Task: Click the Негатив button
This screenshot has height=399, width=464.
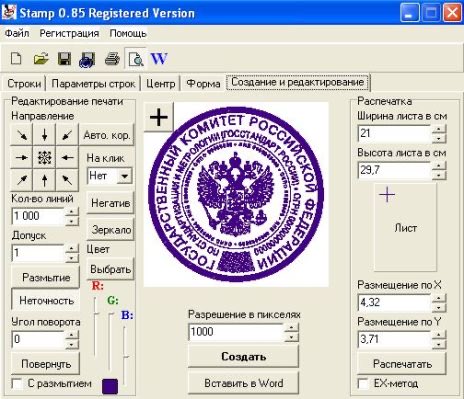Action: pyautogui.click(x=110, y=203)
